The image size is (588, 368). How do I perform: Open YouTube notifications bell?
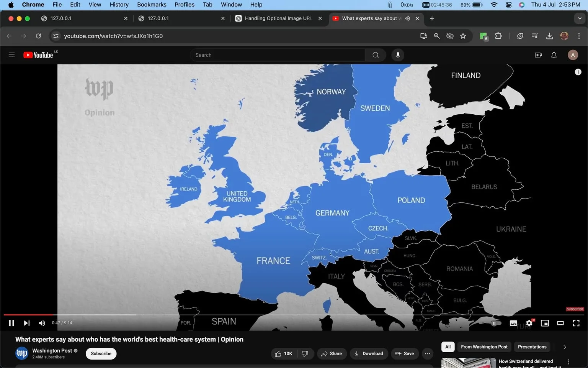click(x=554, y=55)
